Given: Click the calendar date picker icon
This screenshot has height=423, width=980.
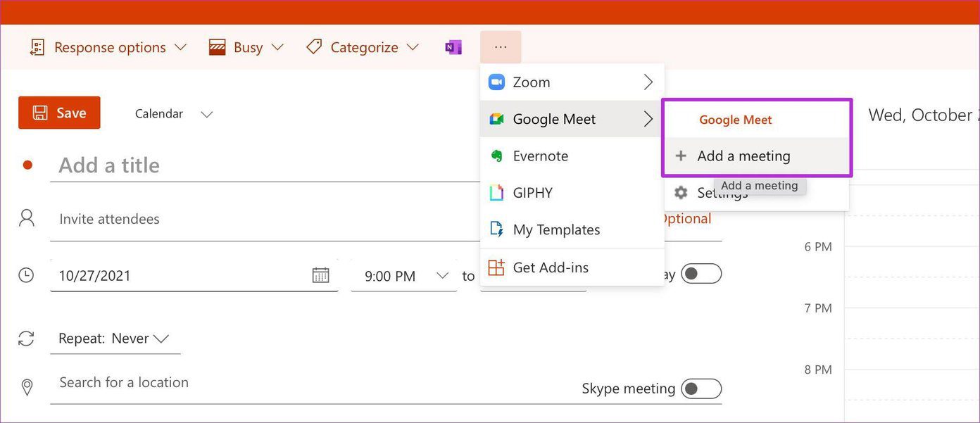Looking at the screenshot, I should click(320, 275).
